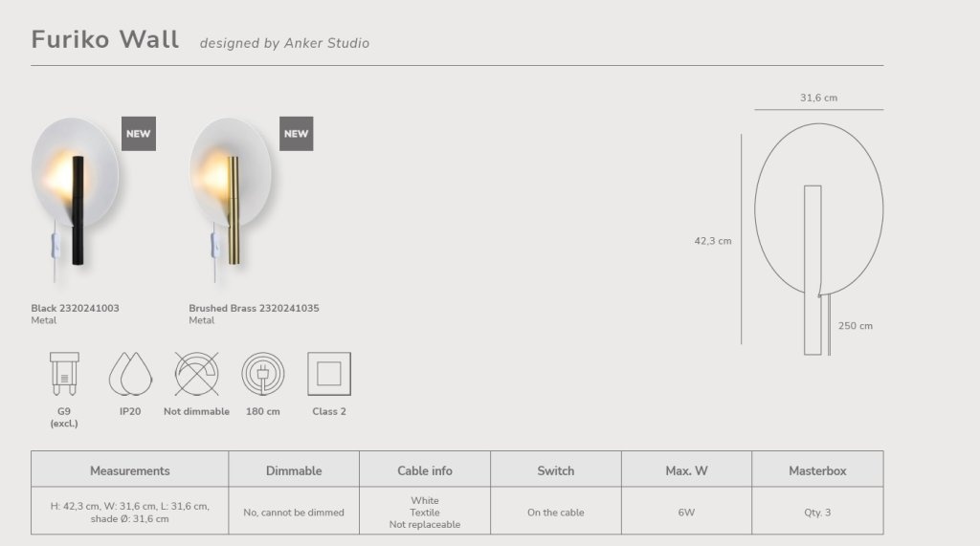Click 'Metal' under the Brushed Brass lamp
The width and height of the screenshot is (980, 546).
click(201, 319)
